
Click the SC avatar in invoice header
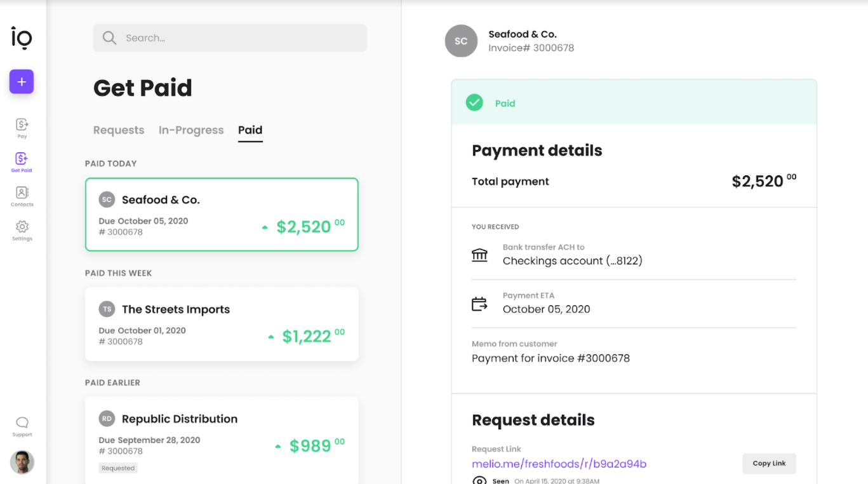[461, 41]
